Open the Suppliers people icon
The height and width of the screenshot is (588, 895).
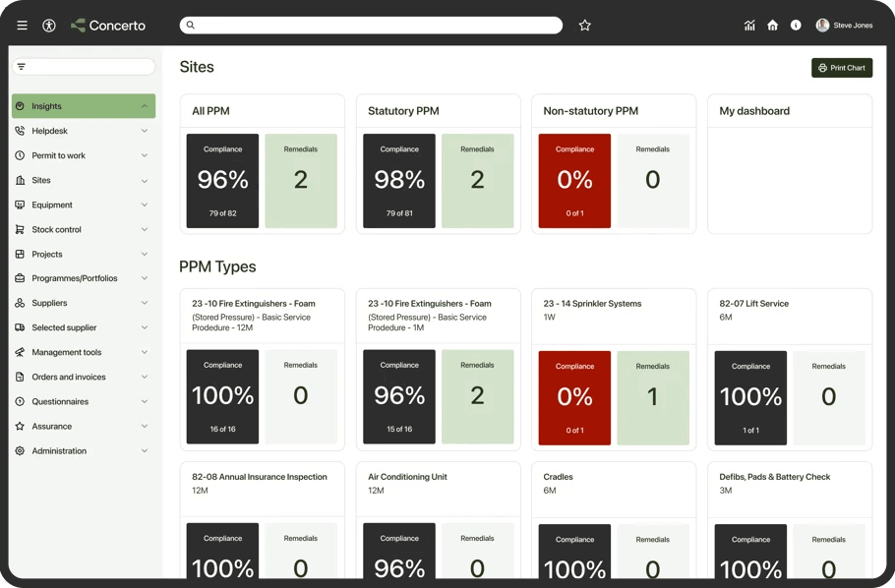tap(21, 302)
